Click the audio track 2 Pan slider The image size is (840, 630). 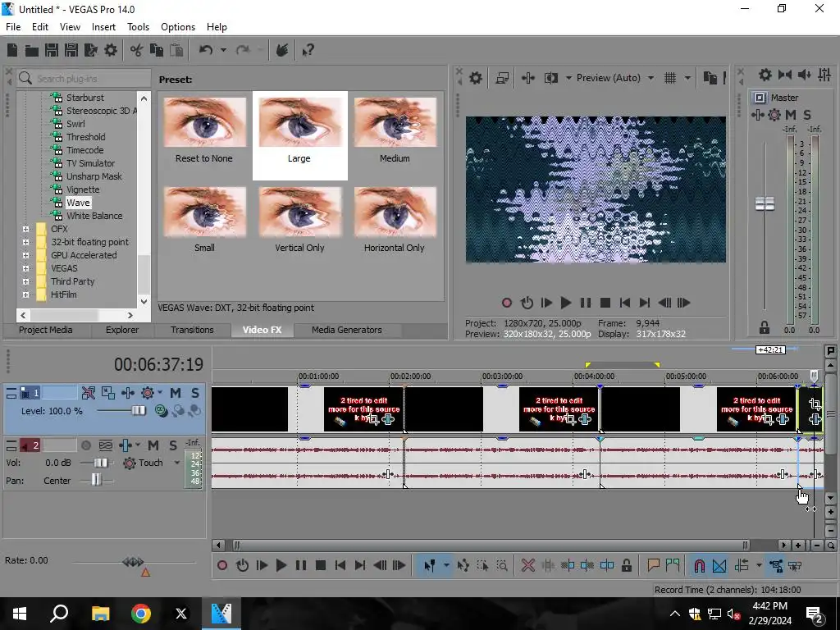(96, 480)
